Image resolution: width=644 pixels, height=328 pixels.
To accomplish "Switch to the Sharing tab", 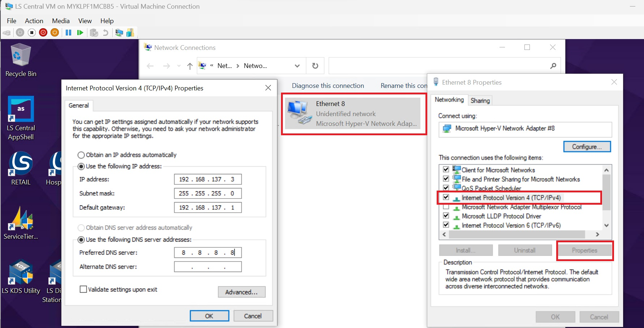I will (480, 101).
